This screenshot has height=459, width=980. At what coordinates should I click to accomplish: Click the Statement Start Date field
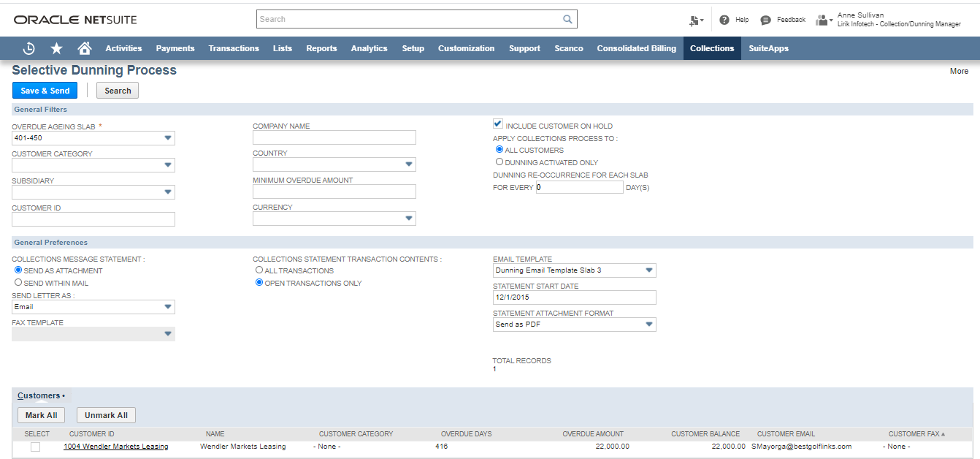(x=575, y=297)
